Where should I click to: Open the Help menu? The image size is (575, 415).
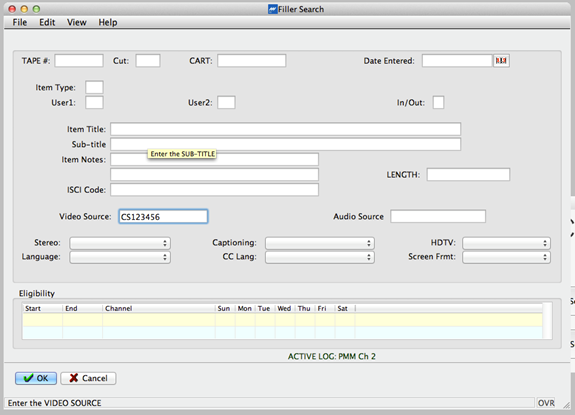point(108,22)
